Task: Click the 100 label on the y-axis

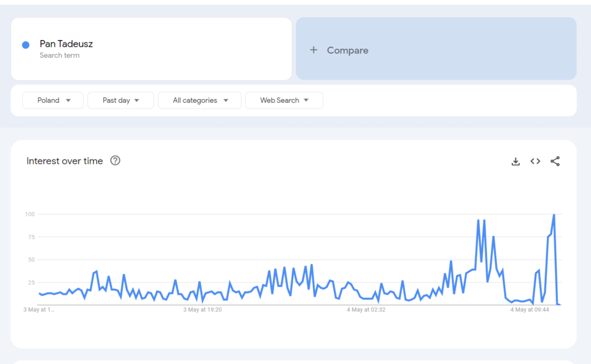Action: coord(30,214)
